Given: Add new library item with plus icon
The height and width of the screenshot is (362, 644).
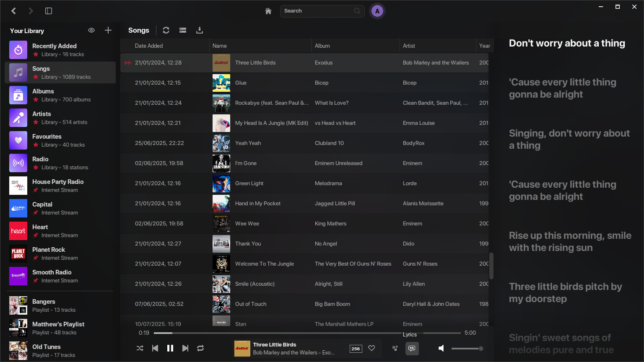Looking at the screenshot, I should point(108,30).
